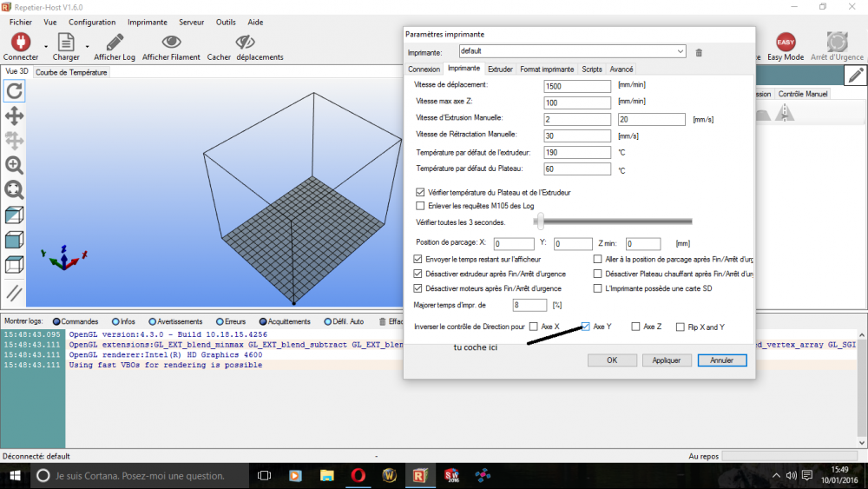
Task: Switch to Connexion tab
Action: click(x=424, y=69)
